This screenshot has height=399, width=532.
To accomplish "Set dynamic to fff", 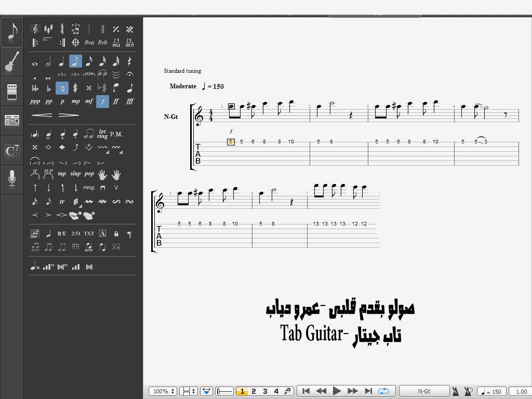I will click(x=129, y=101).
